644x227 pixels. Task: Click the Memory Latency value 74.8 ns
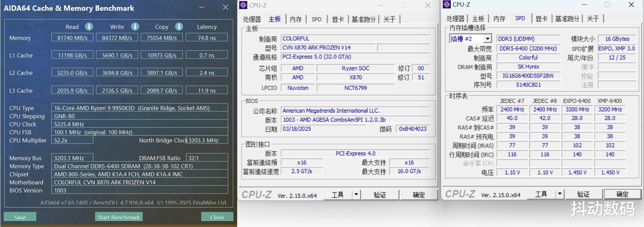pyautogui.click(x=207, y=38)
